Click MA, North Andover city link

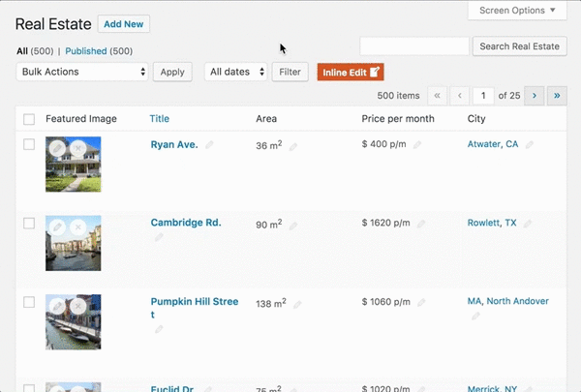coord(508,301)
